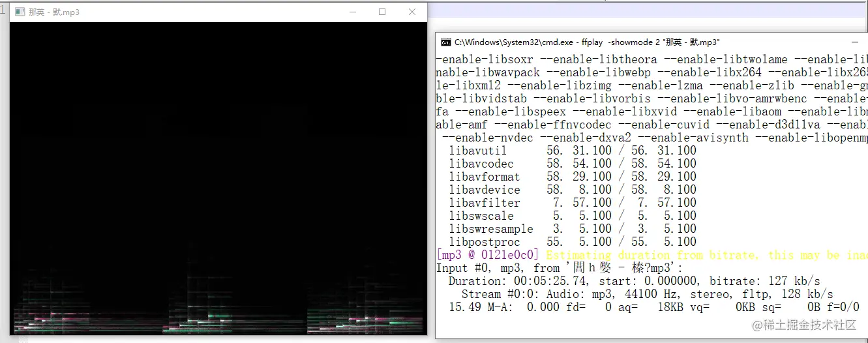Click the libavformat version line
The height and width of the screenshot is (343, 868).
(573, 177)
